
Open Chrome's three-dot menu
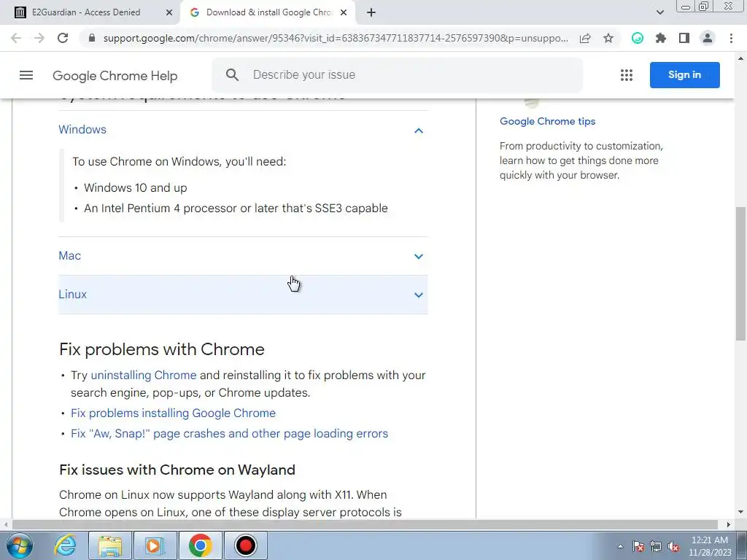(x=731, y=38)
